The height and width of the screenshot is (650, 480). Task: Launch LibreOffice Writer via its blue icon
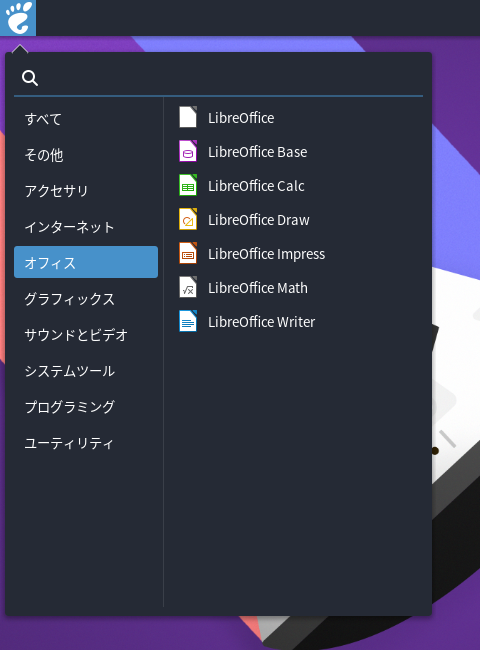click(x=188, y=321)
